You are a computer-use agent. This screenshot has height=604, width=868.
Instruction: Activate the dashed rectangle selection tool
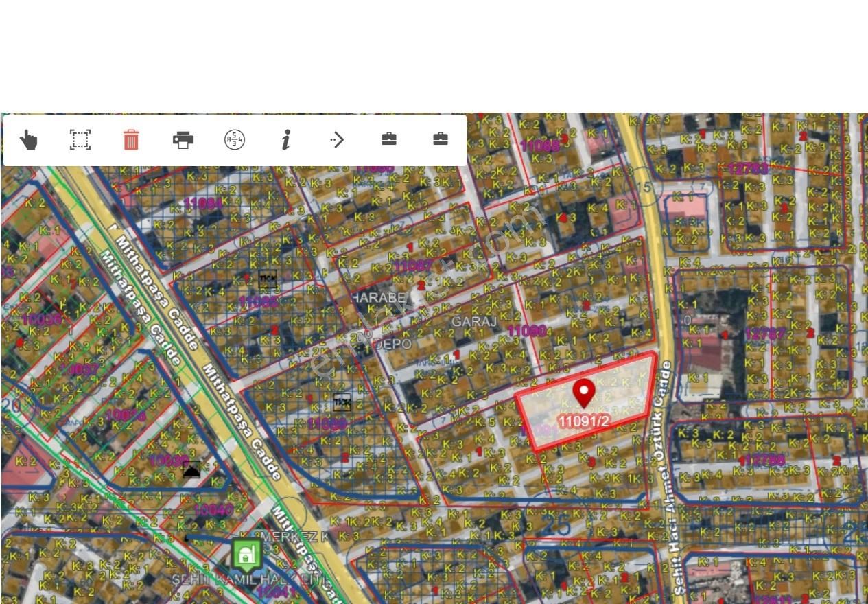80,140
